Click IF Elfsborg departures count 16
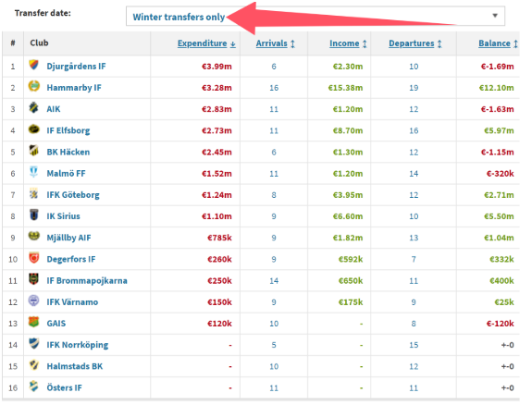Viewport: 532px width, 405px height. (x=414, y=130)
